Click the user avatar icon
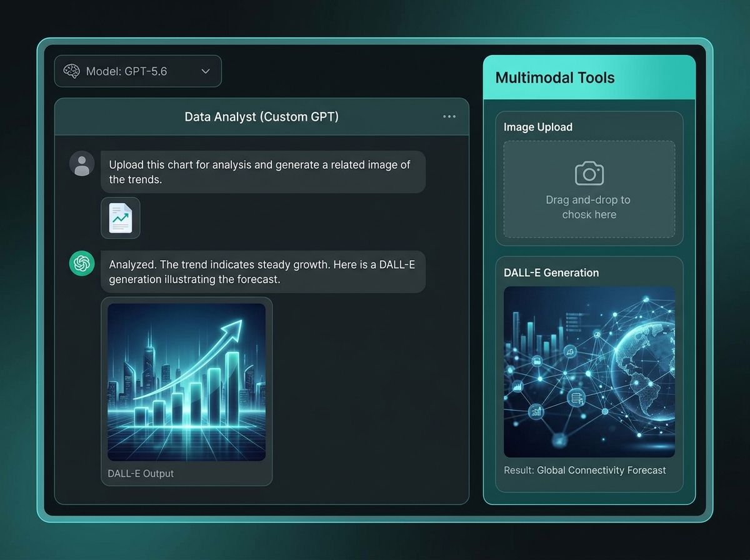The height and width of the screenshot is (560, 750). pos(82,164)
